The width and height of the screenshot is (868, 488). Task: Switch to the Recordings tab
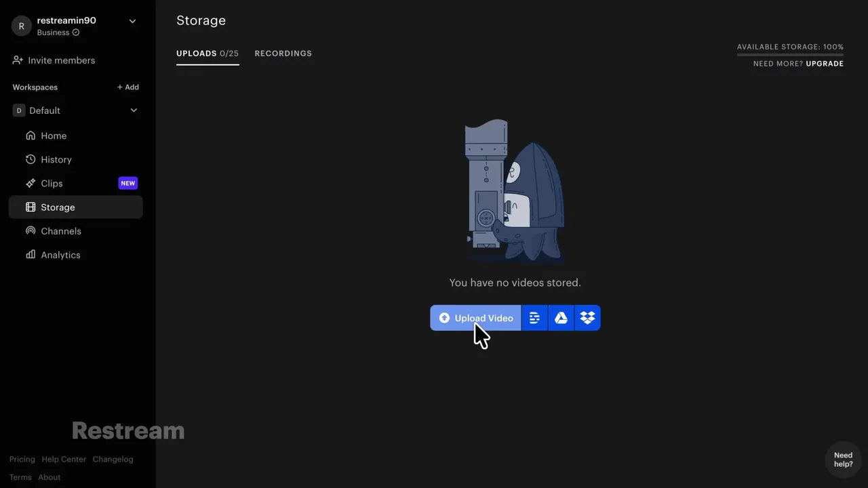[x=283, y=54]
